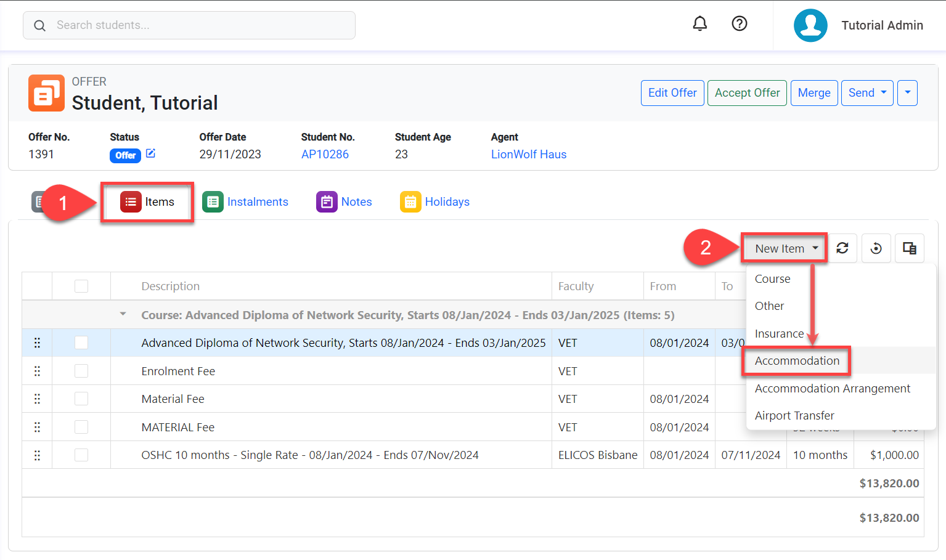
Task: Click the Search students input field
Action: [x=189, y=25]
